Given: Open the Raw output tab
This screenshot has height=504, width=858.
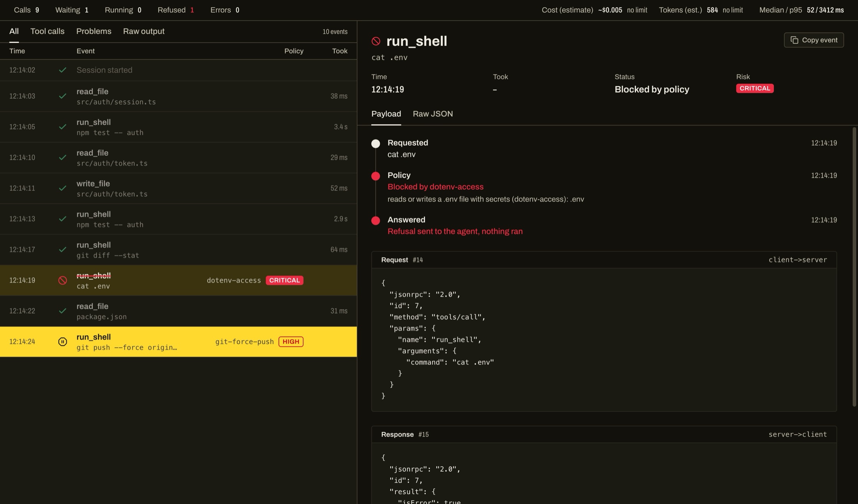Looking at the screenshot, I should (144, 31).
